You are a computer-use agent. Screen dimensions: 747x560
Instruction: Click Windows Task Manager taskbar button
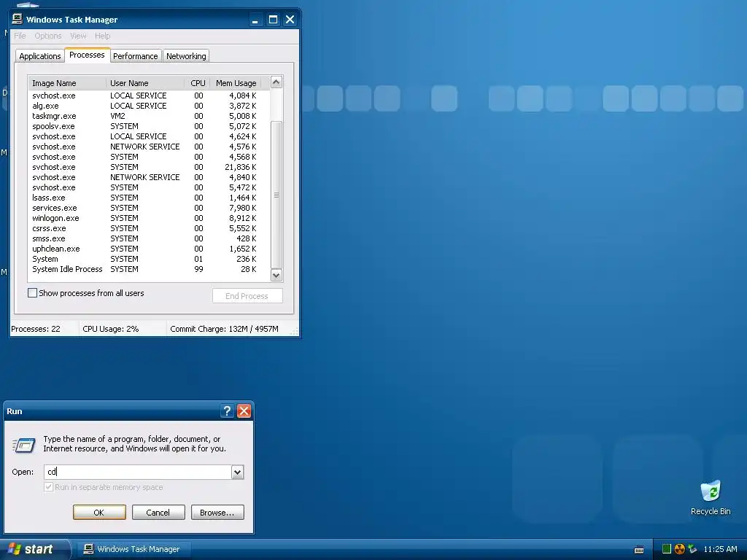tap(135, 549)
